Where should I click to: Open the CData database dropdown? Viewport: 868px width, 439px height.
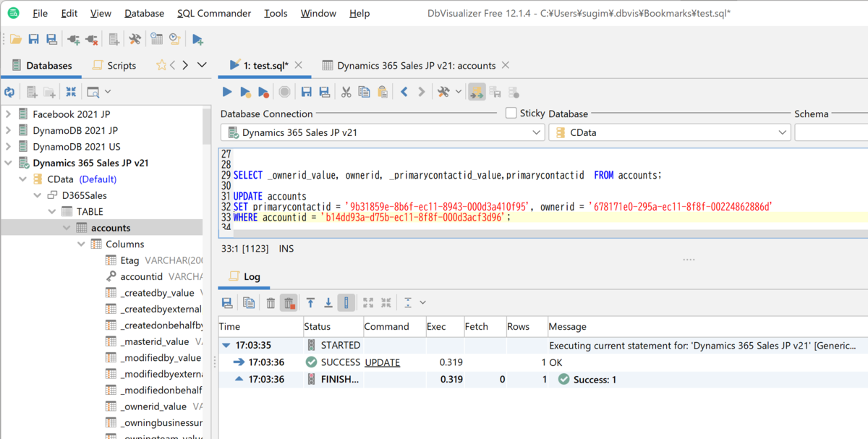tap(670, 132)
